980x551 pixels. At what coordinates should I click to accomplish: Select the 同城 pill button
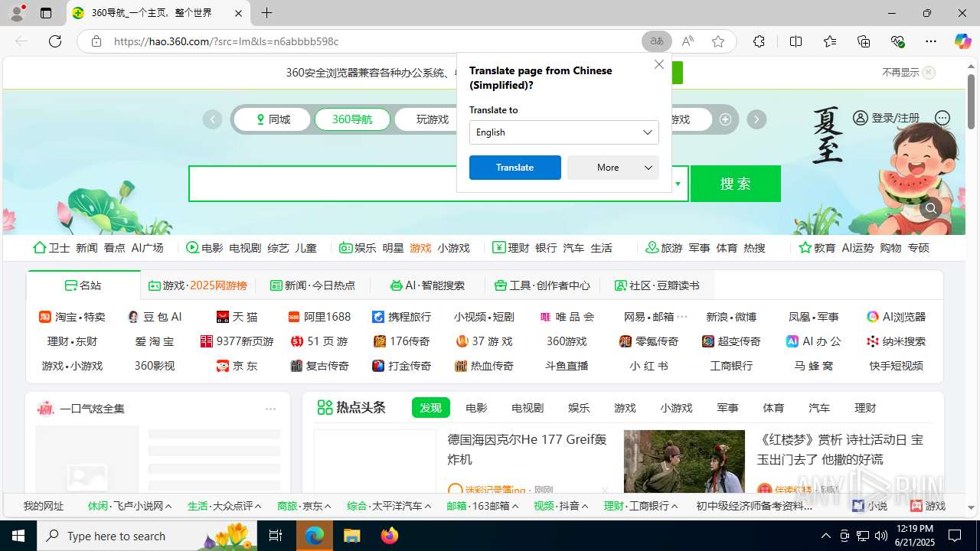(273, 119)
